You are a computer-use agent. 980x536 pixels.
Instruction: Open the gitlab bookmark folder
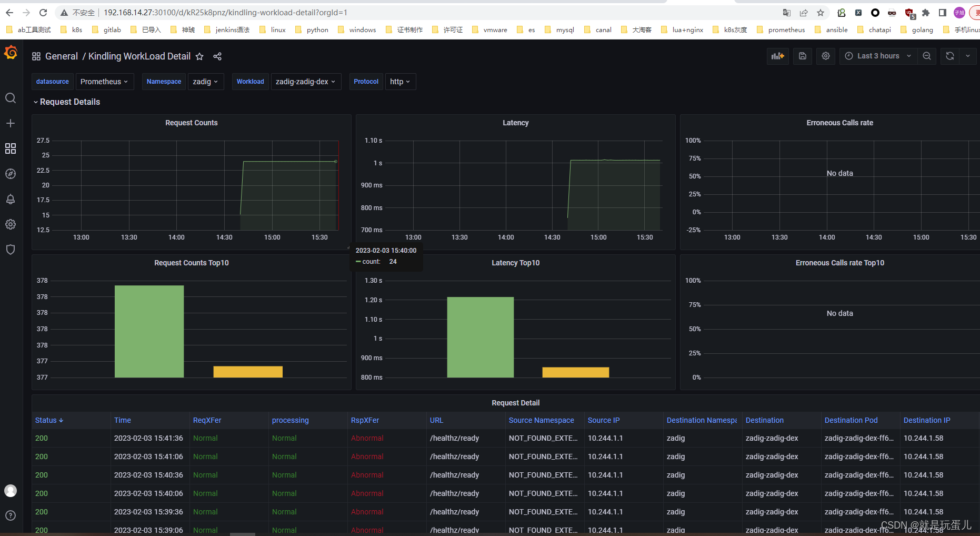click(x=107, y=30)
